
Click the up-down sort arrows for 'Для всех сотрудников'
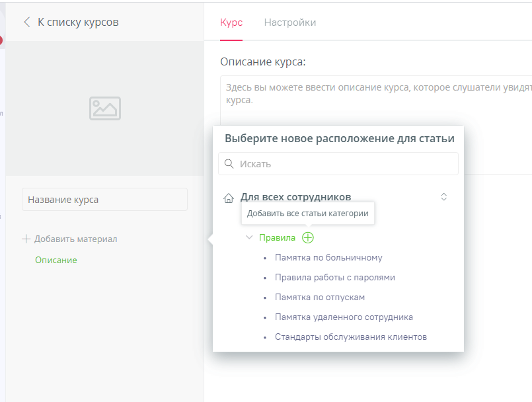(x=443, y=196)
